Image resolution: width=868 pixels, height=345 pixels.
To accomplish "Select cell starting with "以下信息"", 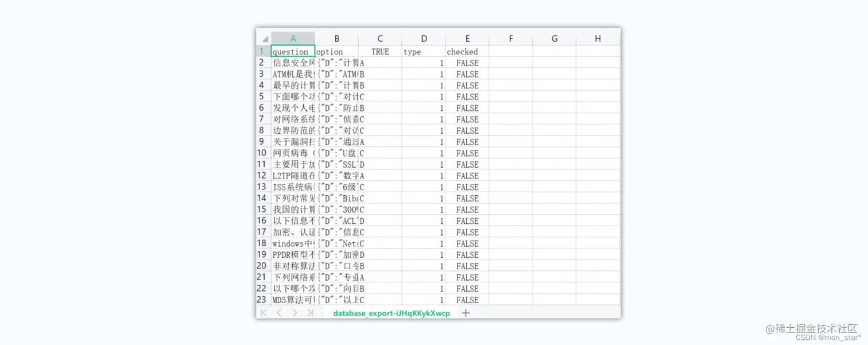I will click(x=293, y=221).
